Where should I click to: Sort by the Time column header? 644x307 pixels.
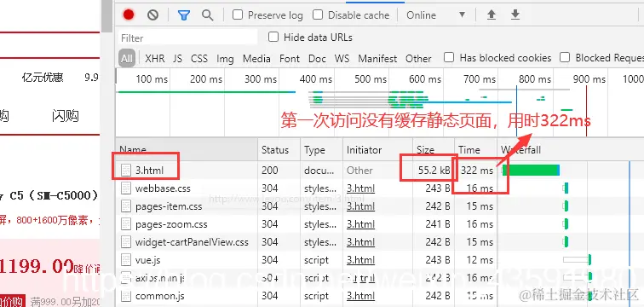(476, 150)
